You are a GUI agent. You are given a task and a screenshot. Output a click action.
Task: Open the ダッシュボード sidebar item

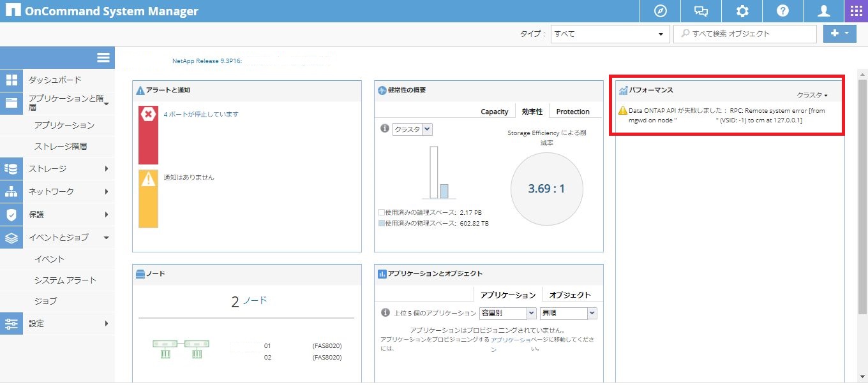coord(55,80)
